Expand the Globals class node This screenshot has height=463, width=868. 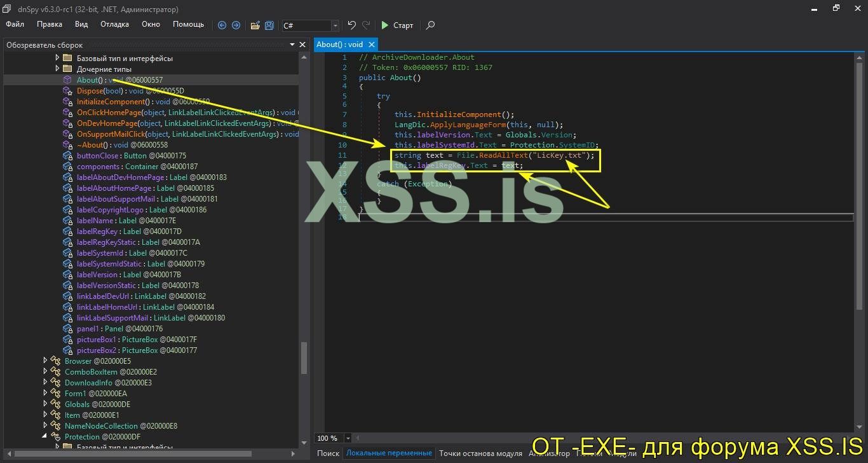pos(45,404)
